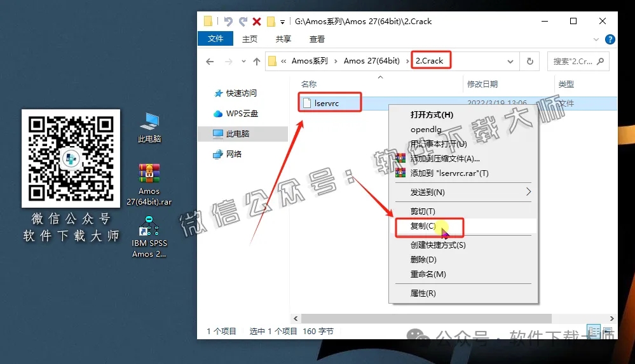Open Explorer help question mark icon
Screen dimensions: 635x364
coord(610,39)
